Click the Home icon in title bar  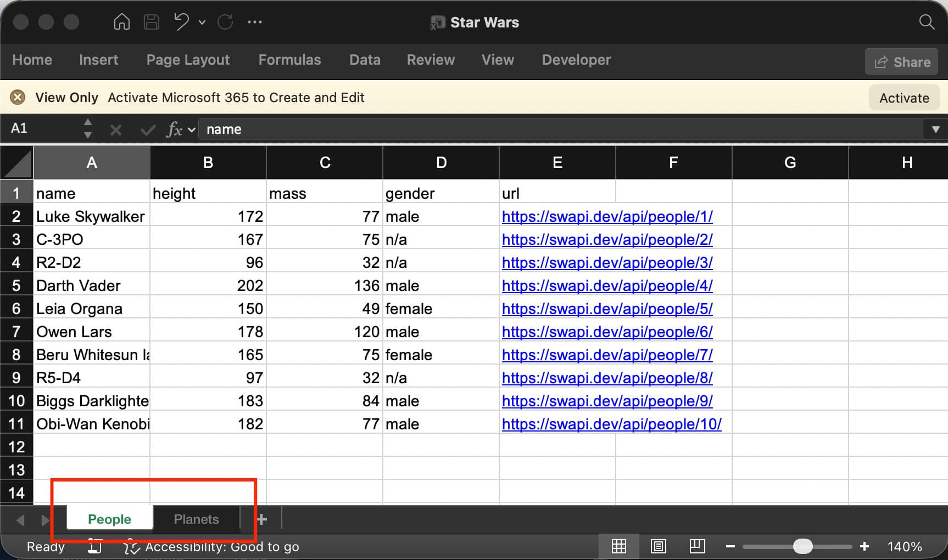tap(121, 22)
